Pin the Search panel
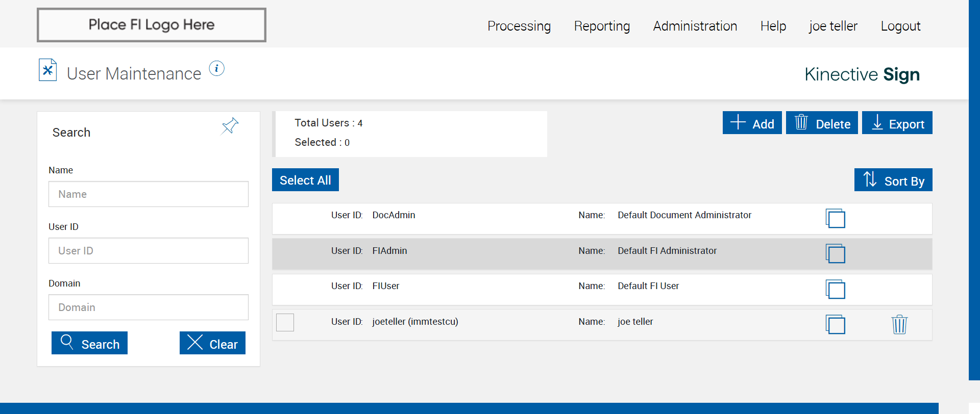This screenshot has width=980, height=414. point(230,125)
